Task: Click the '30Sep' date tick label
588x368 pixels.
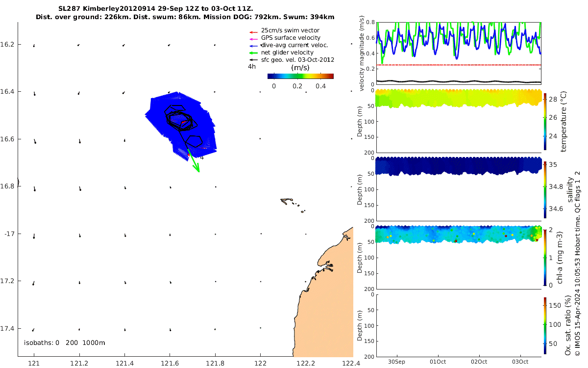Action: click(x=396, y=362)
